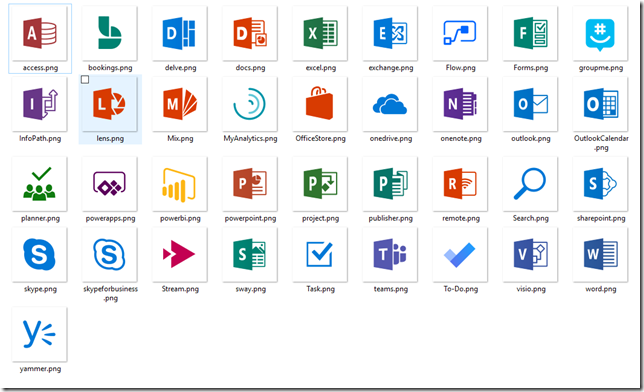Tick the checkbox on lens.png

tap(85, 80)
